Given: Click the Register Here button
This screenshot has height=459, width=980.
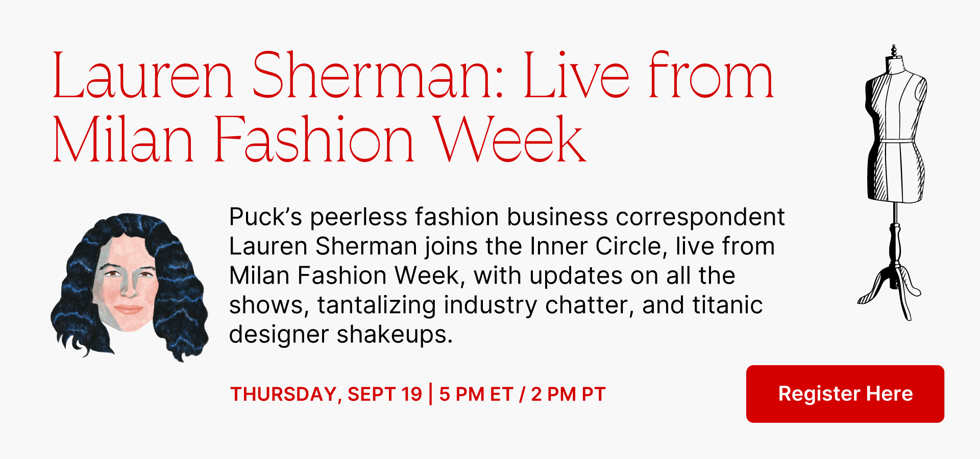Looking at the screenshot, I should coord(845,394).
